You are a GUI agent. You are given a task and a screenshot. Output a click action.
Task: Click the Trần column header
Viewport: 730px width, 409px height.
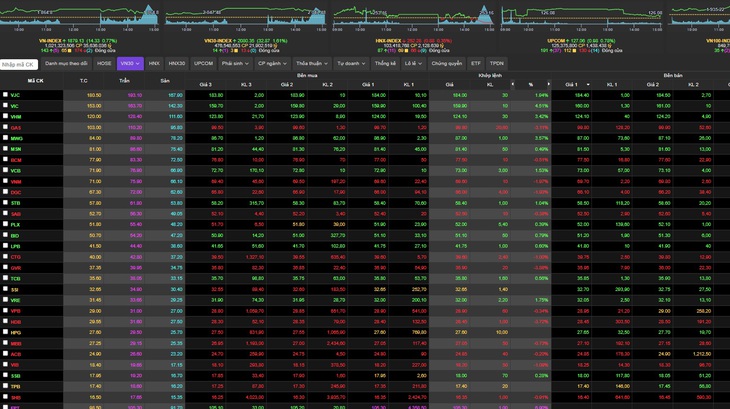point(124,80)
